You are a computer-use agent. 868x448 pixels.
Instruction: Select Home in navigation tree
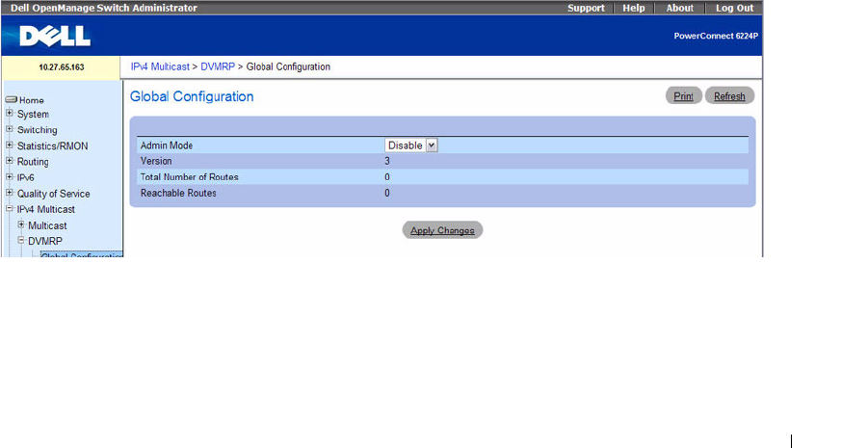pyautogui.click(x=32, y=100)
